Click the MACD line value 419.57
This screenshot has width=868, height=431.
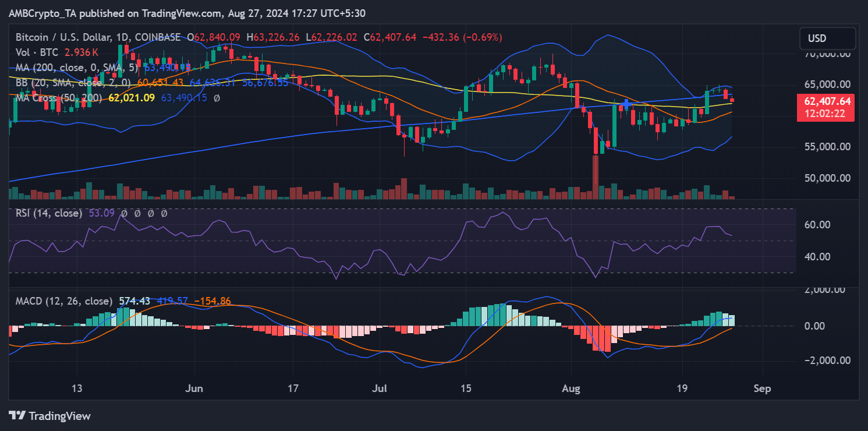point(172,301)
